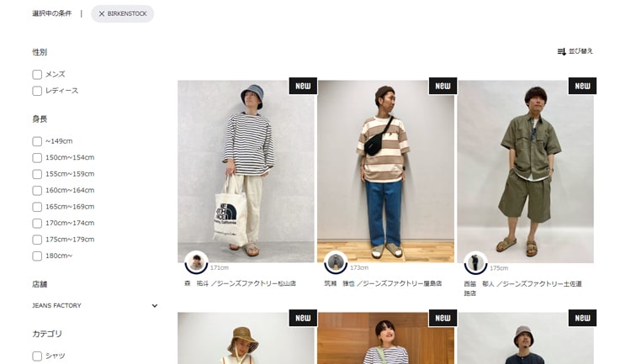Click the 175cm staff avatar icon

475,262
